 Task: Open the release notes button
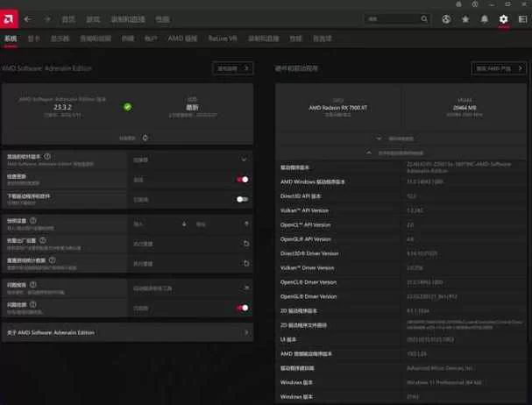(233, 68)
